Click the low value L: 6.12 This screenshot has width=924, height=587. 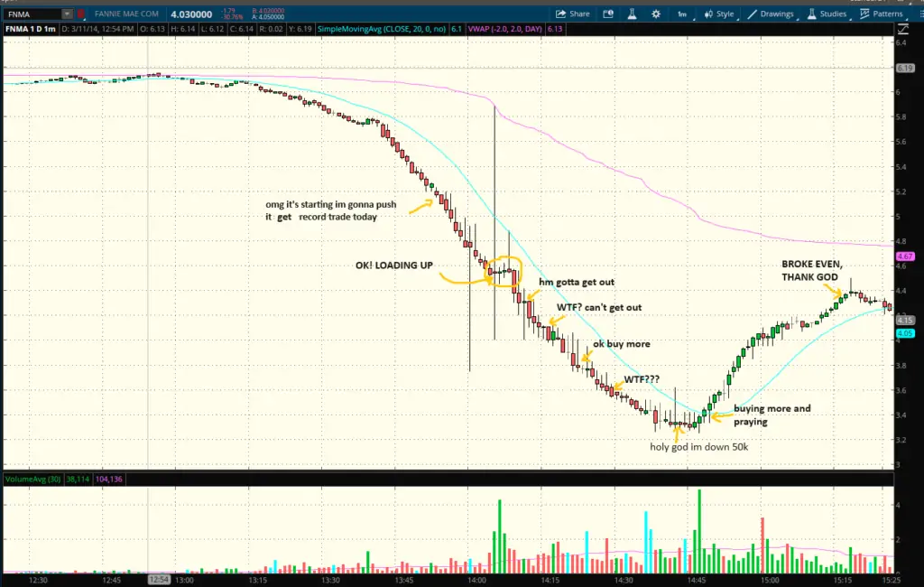click(x=211, y=29)
